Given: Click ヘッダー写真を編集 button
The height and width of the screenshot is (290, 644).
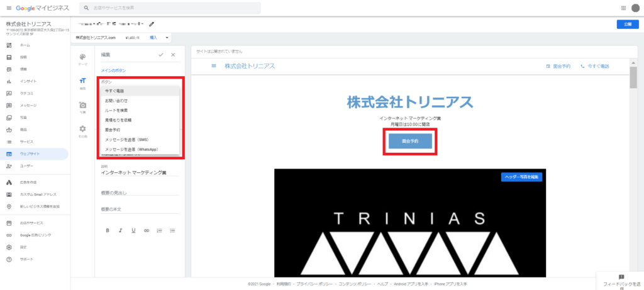Looking at the screenshot, I should coord(521,177).
